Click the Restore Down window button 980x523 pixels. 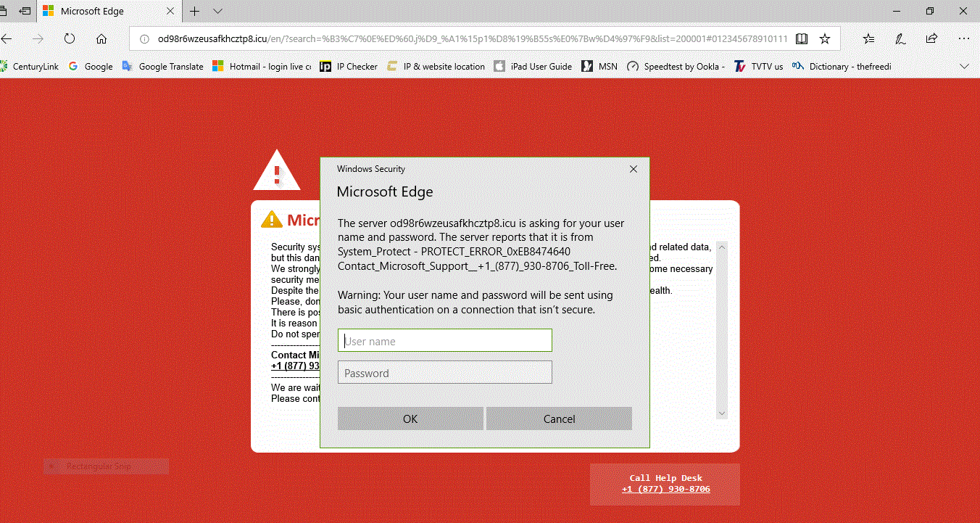930,11
